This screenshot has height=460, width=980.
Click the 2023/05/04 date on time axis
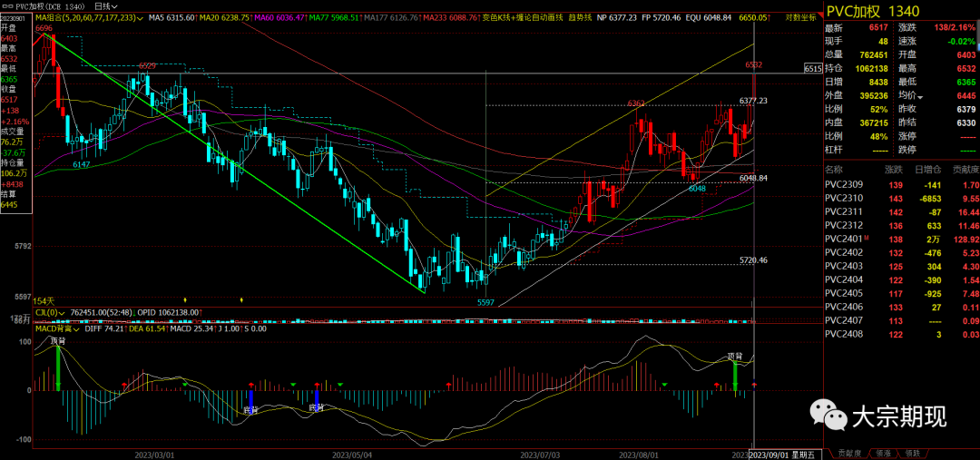352,454
